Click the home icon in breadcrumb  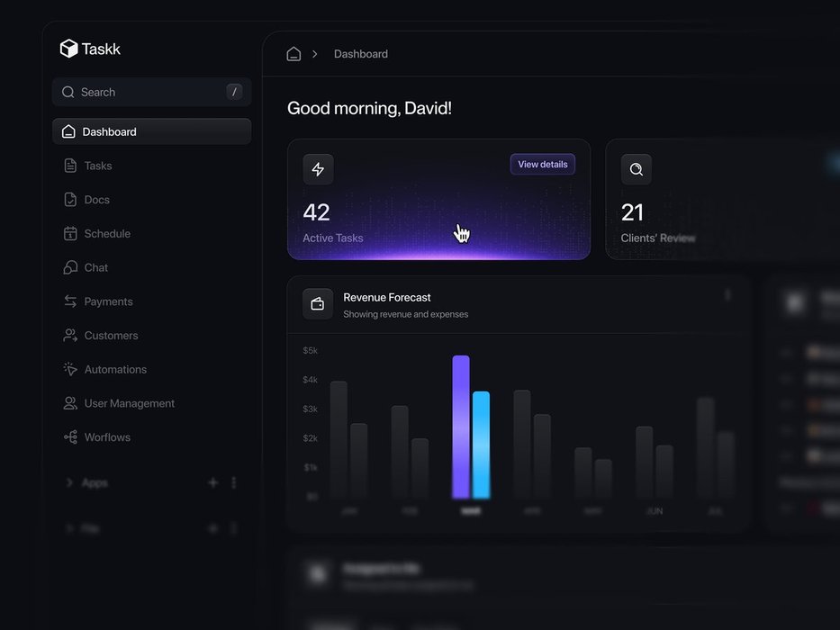(294, 54)
